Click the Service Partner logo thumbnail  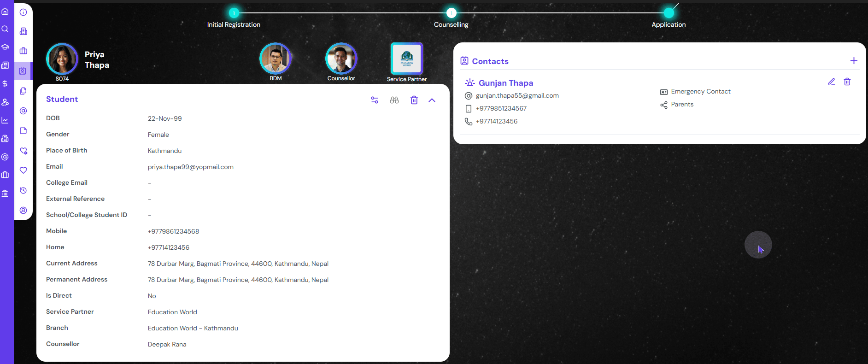tap(407, 59)
